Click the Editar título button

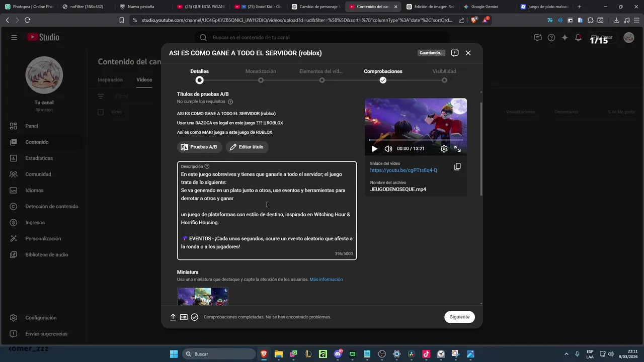pyautogui.click(x=247, y=147)
